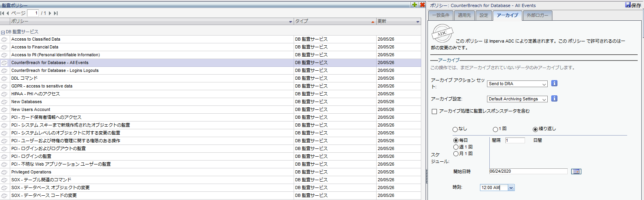Switch to 設定 tab
This screenshot has height=200, width=644.
coord(484,15)
